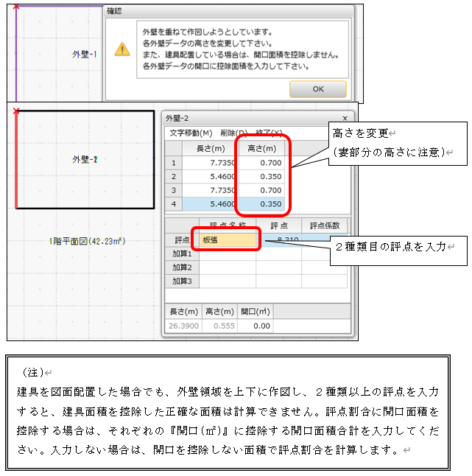Select the 終了(X) menu item

coord(269,133)
